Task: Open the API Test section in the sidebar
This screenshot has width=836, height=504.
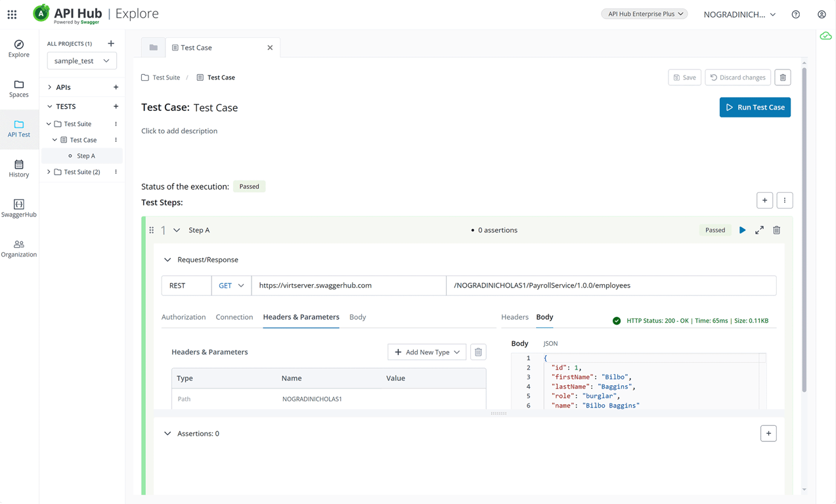Action: tap(19, 130)
